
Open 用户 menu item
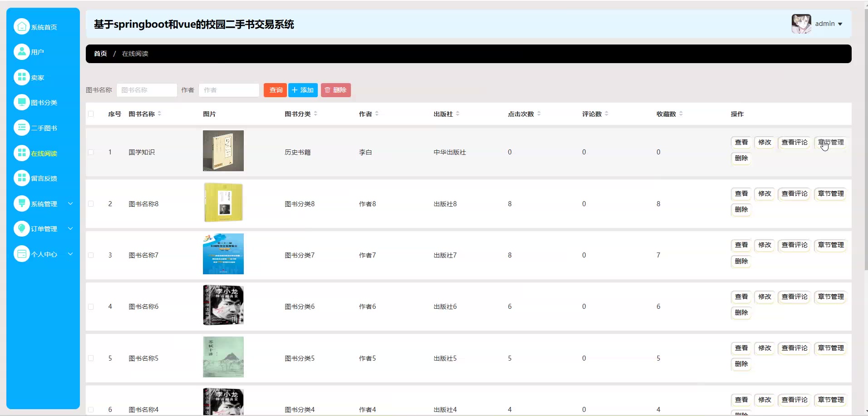(38, 52)
